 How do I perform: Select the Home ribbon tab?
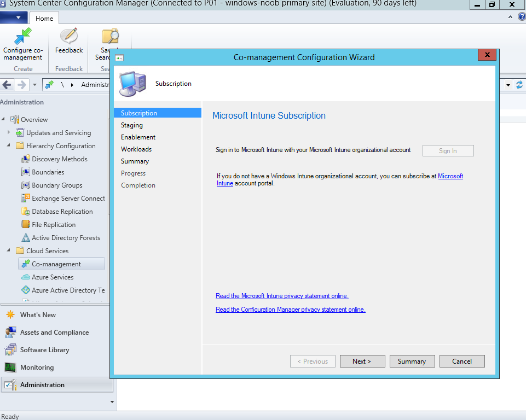coord(44,18)
